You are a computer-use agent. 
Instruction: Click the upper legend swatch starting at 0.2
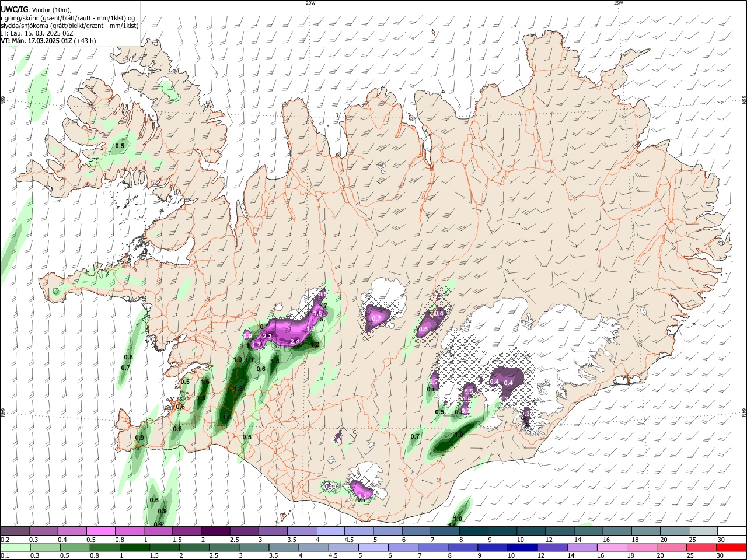[x=15, y=531]
